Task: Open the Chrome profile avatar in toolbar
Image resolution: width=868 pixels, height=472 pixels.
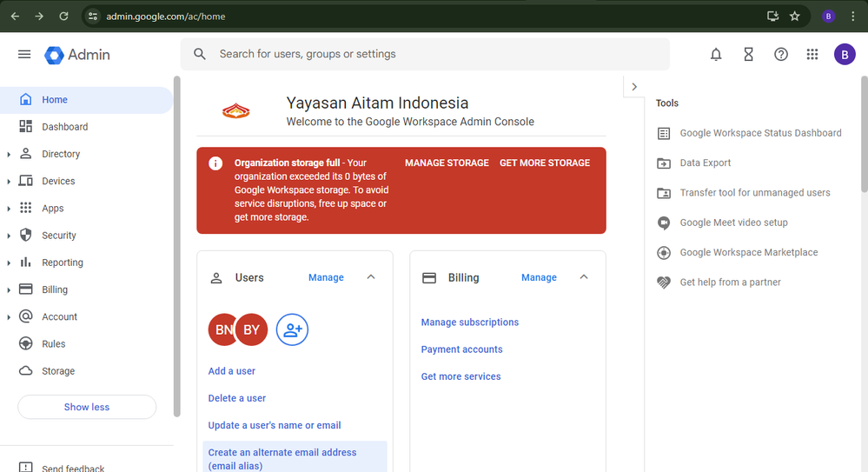Action: (828, 16)
